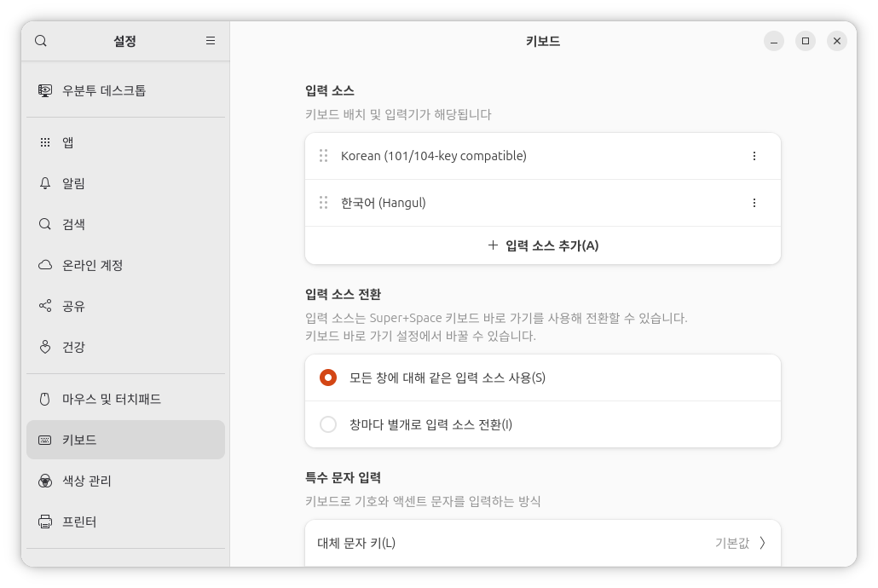Select 모든 창에 대해 같은 입력 소스 사용 radio
The width and height of the screenshot is (878, 588).
[x=328, y=378]
